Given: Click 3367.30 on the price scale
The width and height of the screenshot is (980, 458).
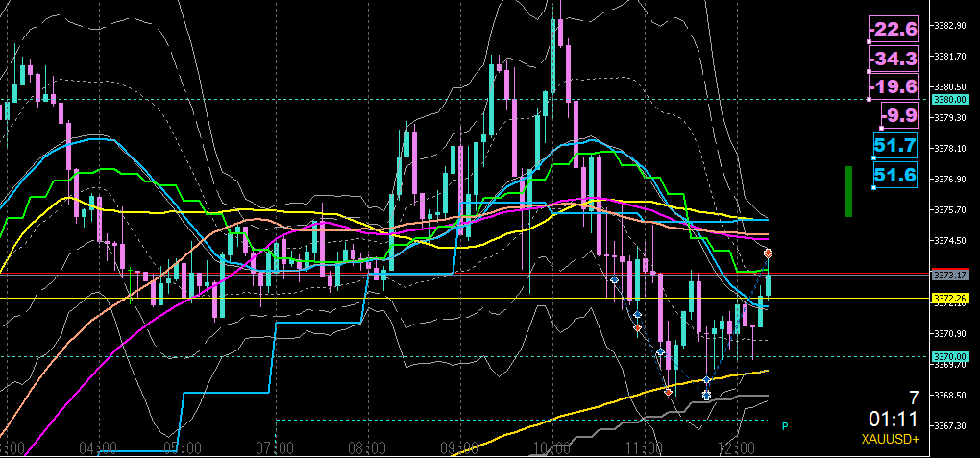Looking at the screenshot, I should tap(950, 425).
